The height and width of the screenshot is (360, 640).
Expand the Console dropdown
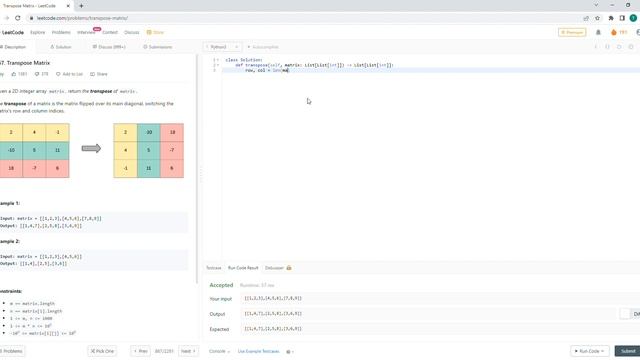pos(219,351)
